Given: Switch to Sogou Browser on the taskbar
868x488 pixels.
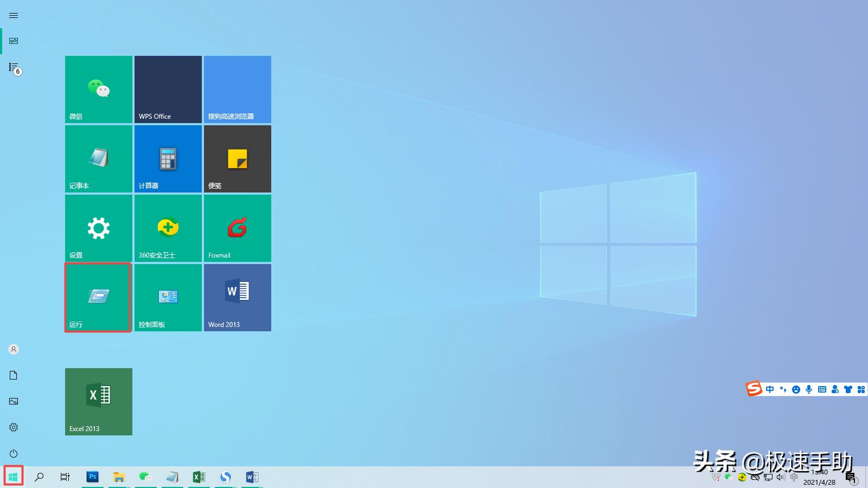Looking at the screenshot, I should pyautogui.click(x=225, y=477).
